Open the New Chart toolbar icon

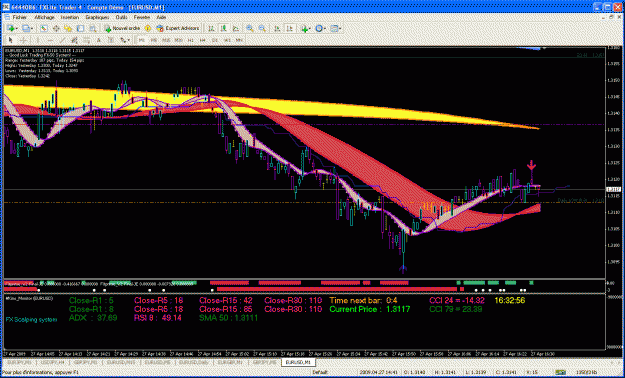pos(10,28)
